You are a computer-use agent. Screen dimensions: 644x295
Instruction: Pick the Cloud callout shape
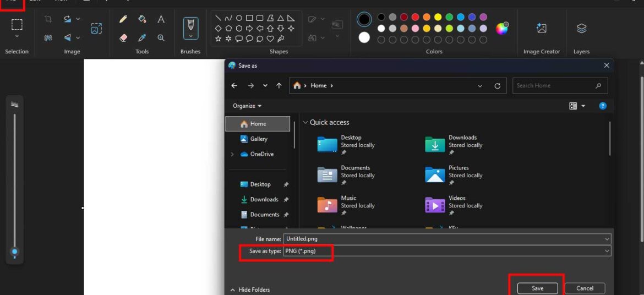260,39
